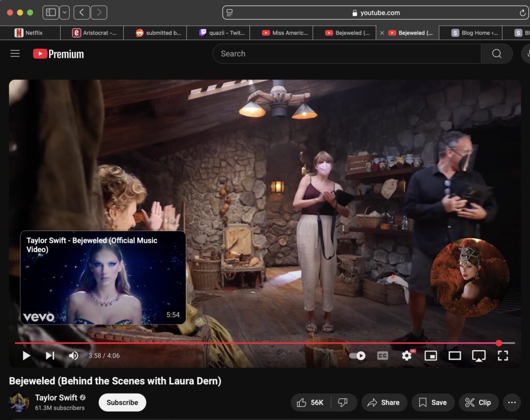Go forward in Safari history
530x420 pixels.
pos(99,12)
